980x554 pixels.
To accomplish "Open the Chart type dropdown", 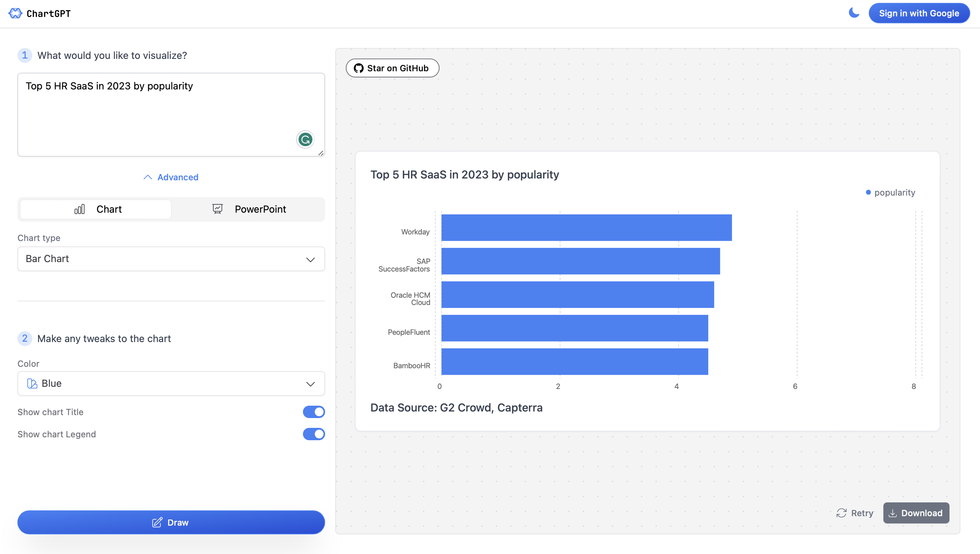I will (171, 259).
